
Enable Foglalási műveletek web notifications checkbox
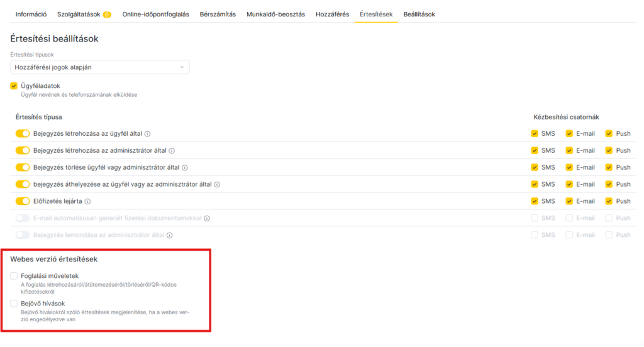[x=14, y=276]
